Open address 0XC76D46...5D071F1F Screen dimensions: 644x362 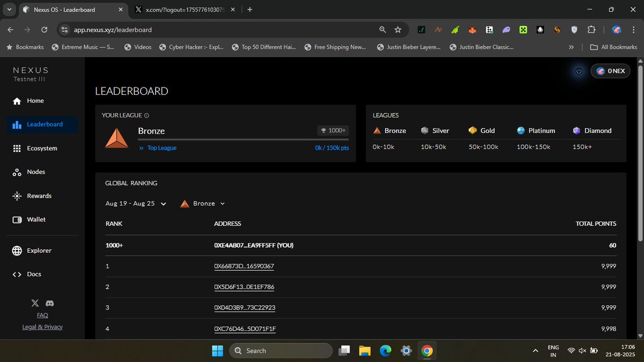pyautogui.click(x=245, y=329)
